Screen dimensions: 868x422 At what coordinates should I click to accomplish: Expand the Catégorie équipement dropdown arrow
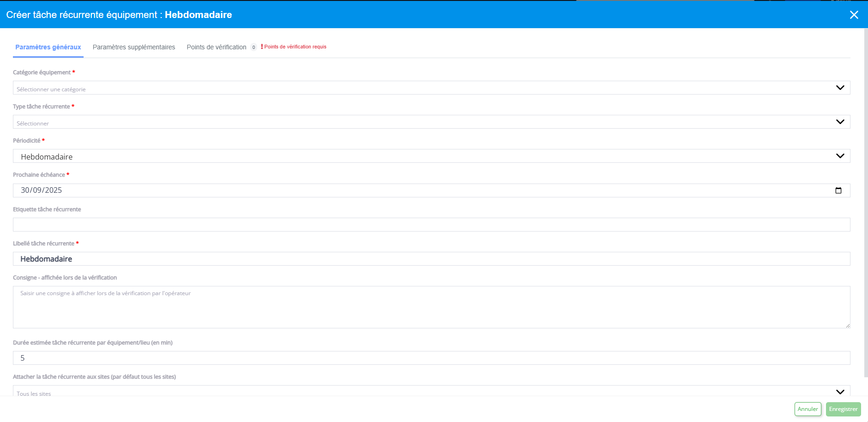click(x=840, y=88)
